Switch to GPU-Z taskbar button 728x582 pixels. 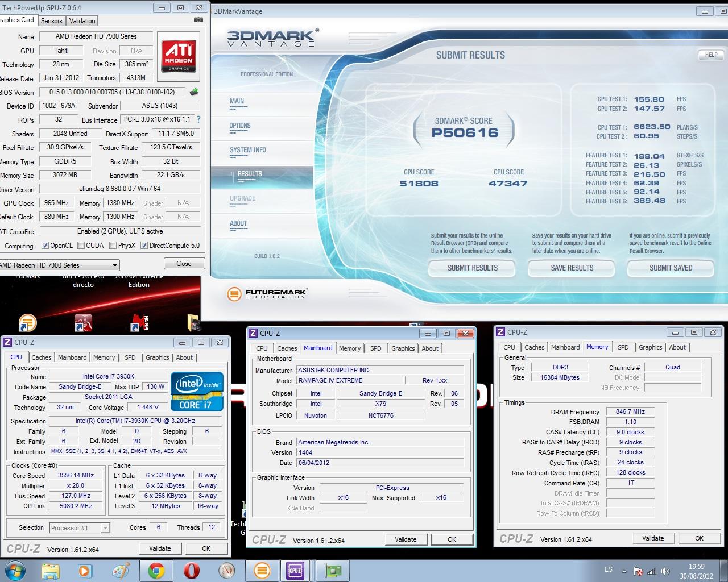click(332, 570)
